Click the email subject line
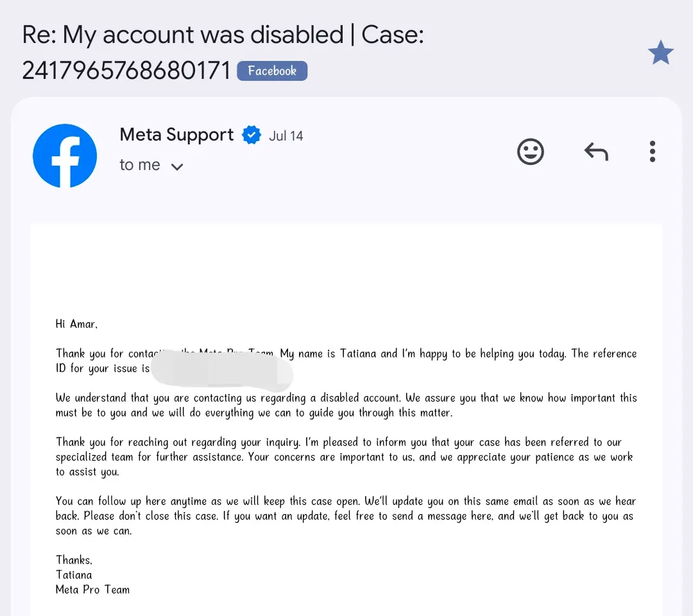This screenshot has width=693, height=616. [x=223, y=52]
